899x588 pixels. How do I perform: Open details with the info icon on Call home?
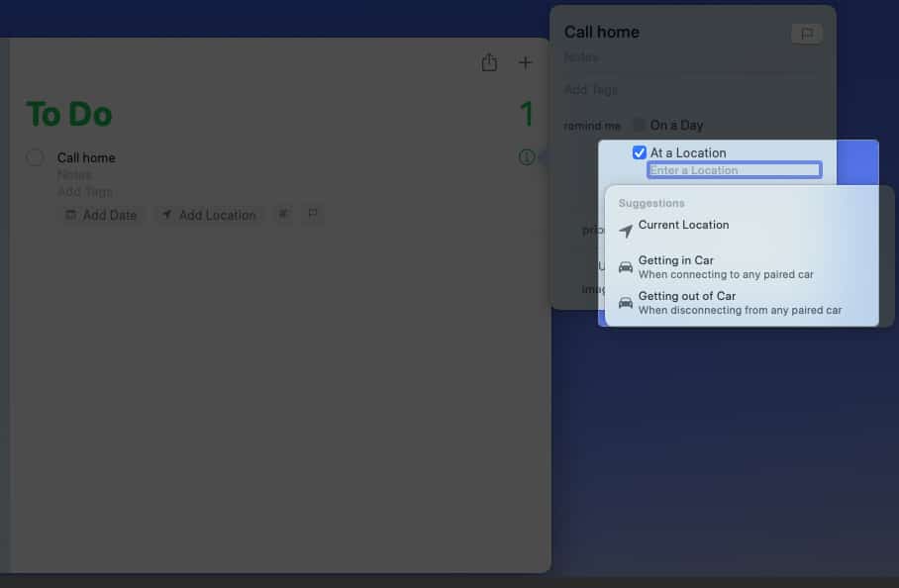(x=526, y=156)
